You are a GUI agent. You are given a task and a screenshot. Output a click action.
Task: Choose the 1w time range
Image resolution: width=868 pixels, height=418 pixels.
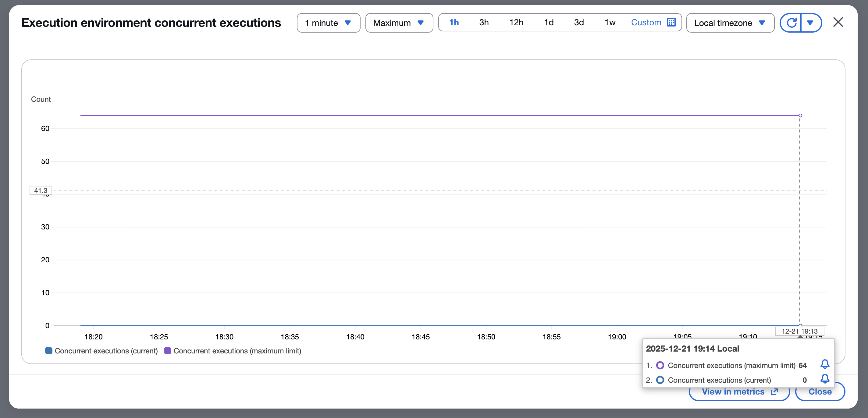610,23
